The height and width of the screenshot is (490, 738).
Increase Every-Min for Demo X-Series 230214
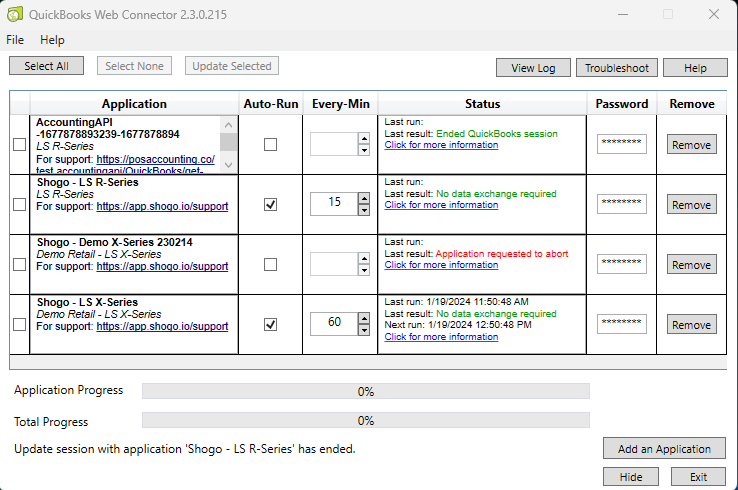coord(364,258)
